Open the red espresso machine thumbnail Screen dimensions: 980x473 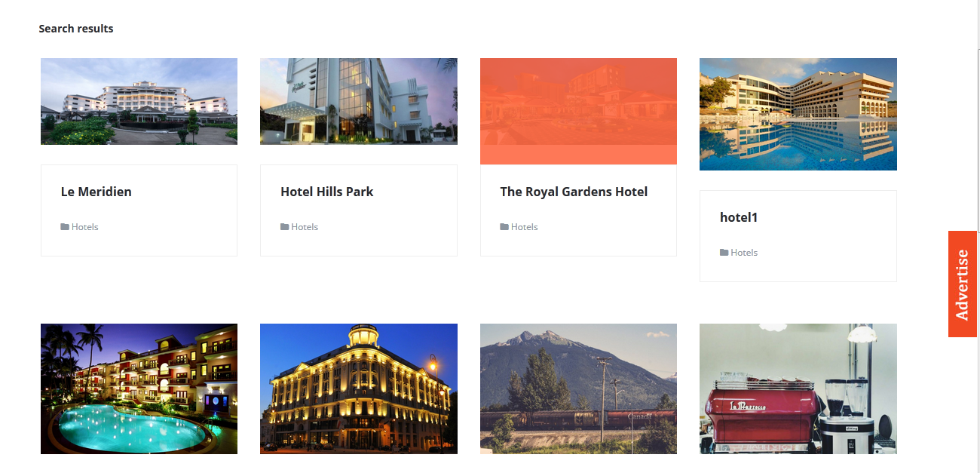(798, 389)
